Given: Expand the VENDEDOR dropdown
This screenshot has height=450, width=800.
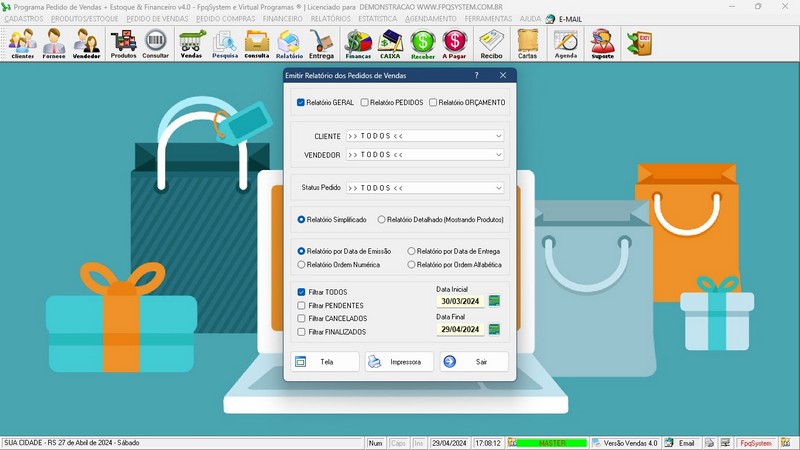Looking at the screenshot, I should [498, 155].
